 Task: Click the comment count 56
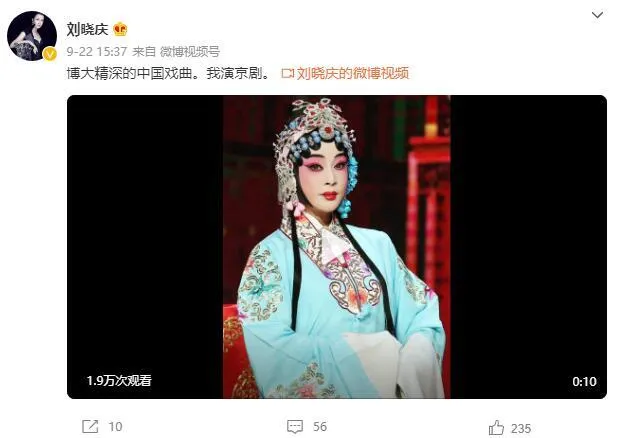[320, 427]
